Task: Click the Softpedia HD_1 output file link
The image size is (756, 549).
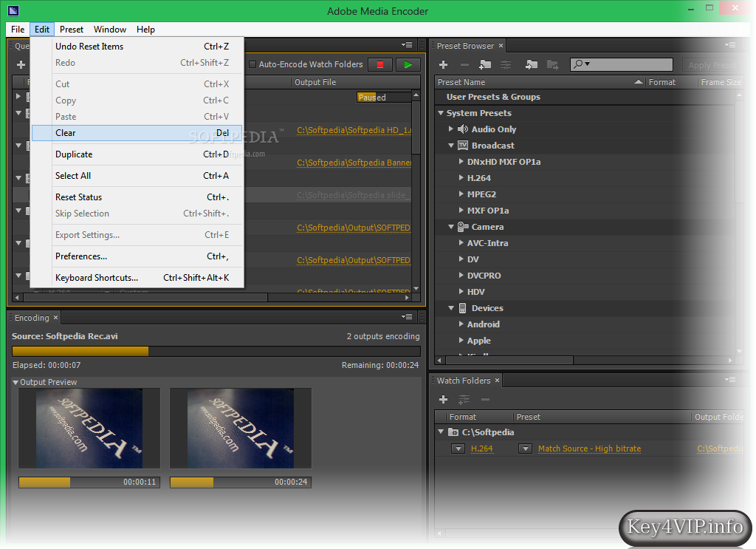Action: click(354, 130)
